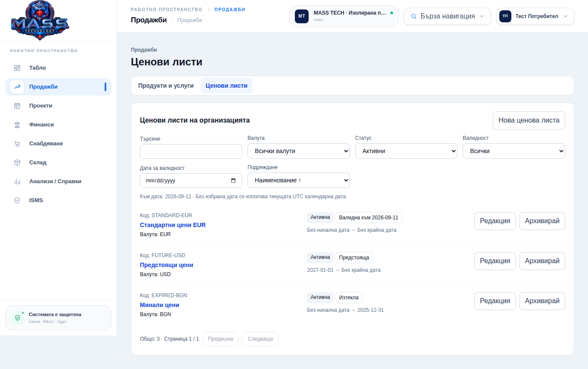The width and height of the screenshot is (588, 369).
Task: Open the Валидност dropdown showing Всички
Action: [x=514, y=151]
